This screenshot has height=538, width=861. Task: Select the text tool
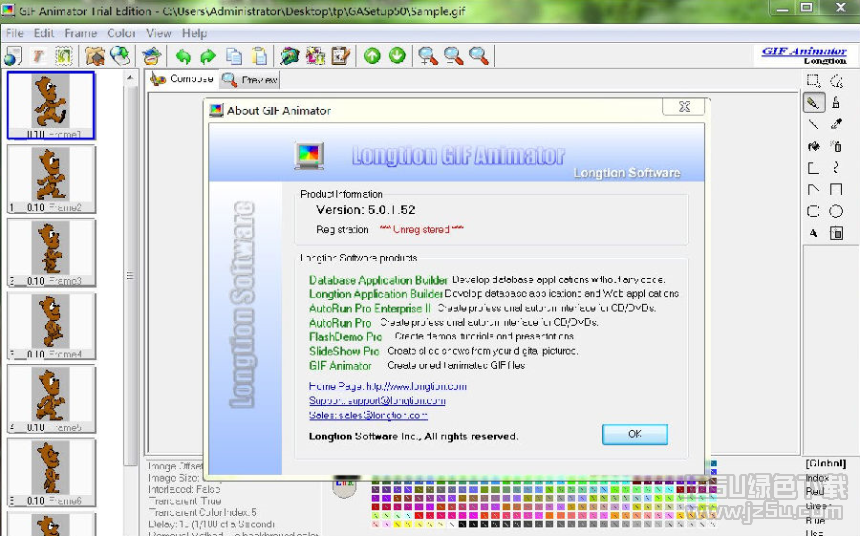coord(813,233)
